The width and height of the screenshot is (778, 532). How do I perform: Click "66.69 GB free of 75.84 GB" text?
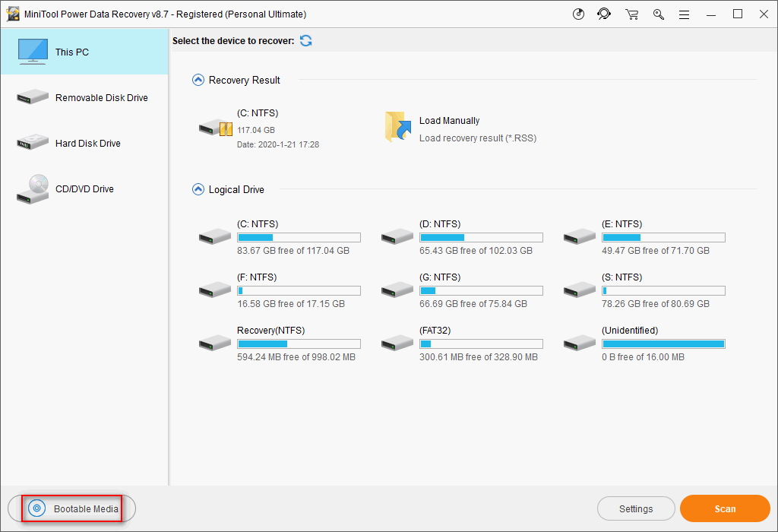[473, 304]
